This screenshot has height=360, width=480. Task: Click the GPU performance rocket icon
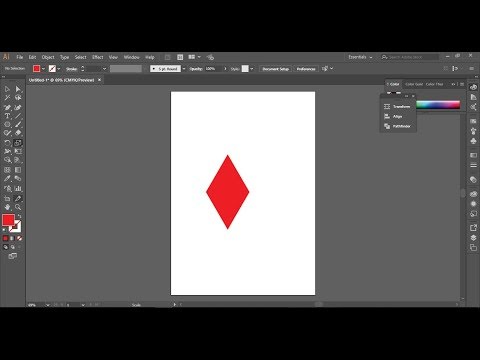[x=210, y=57]
